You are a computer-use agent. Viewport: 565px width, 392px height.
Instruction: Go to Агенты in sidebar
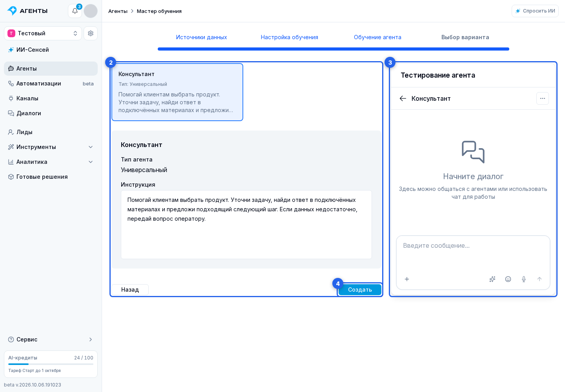click(x=51, y=69)
